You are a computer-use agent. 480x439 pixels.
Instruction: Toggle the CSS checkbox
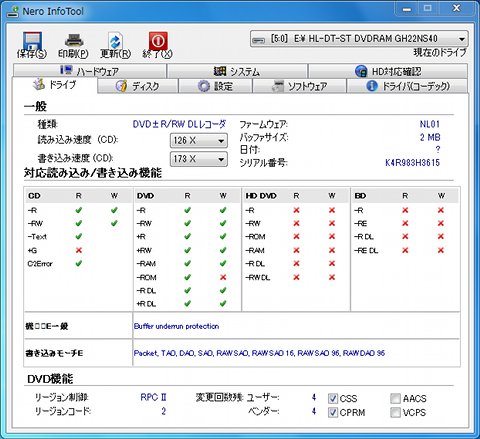click(x=333, y=398)
